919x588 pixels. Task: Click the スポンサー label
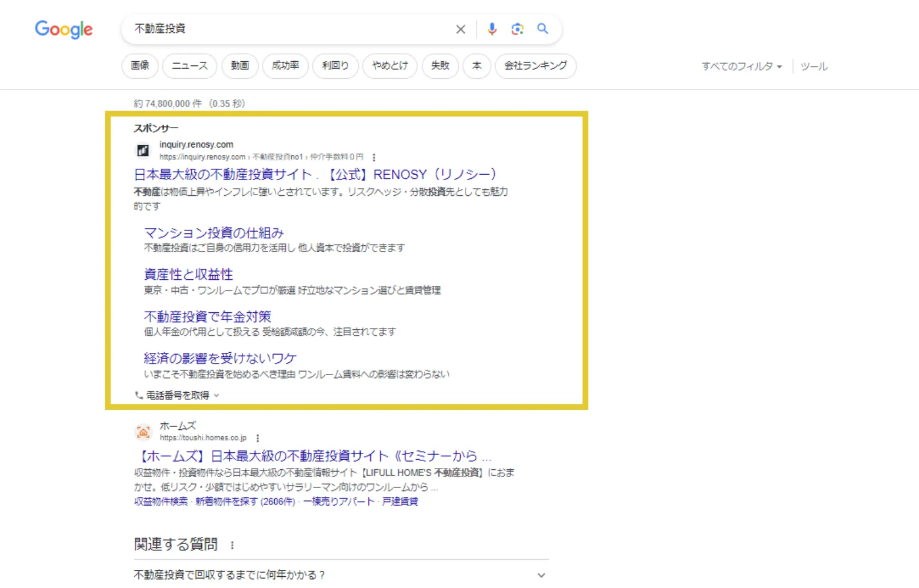pyautogui.click(x=156, y=128)
